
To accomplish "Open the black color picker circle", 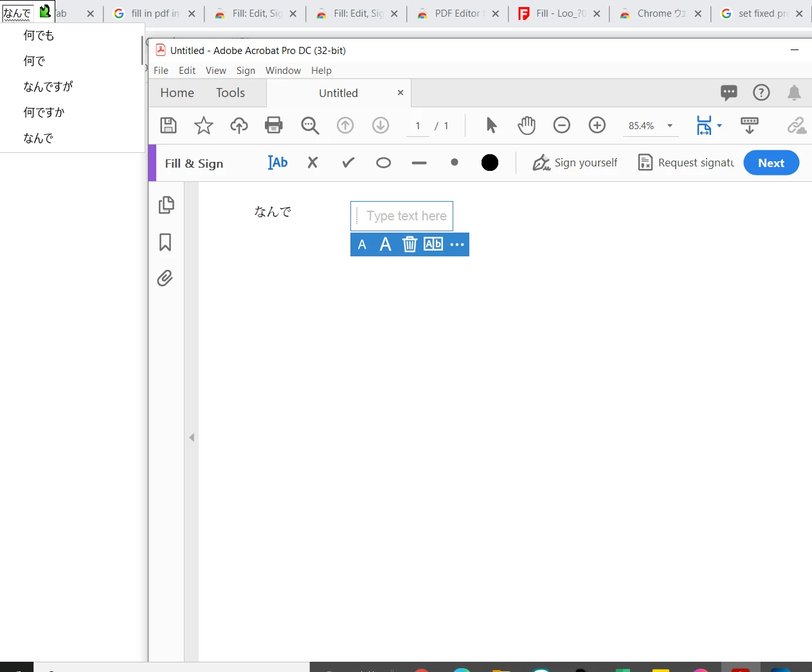I will click(x=490, y=163).
